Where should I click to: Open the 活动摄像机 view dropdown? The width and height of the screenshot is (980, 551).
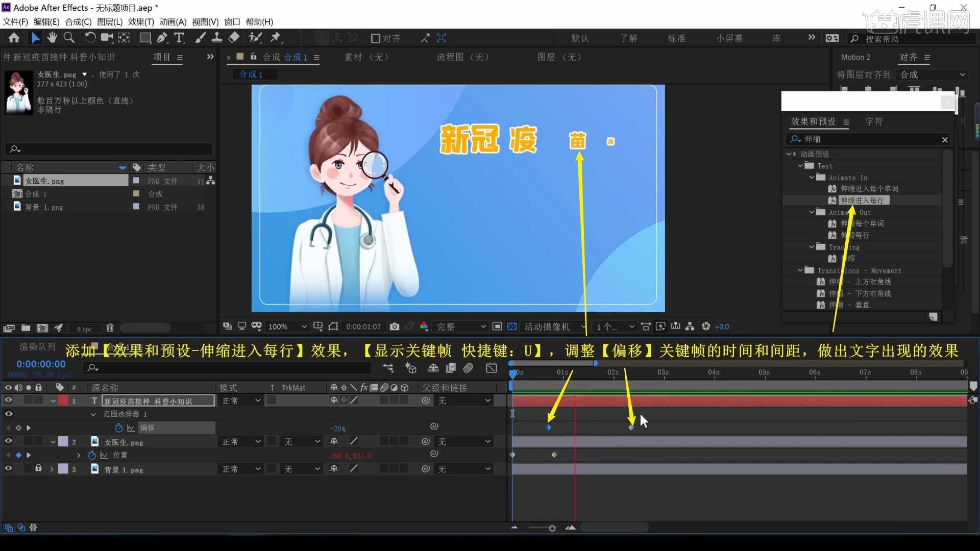[x=555, y=327]
